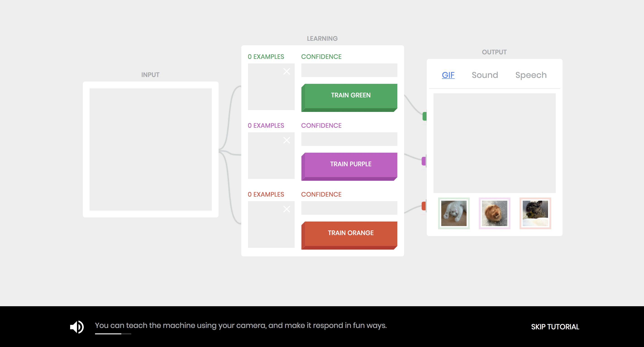Clear green class examples with X
The image size is (644, 347).
pos(286,71)
